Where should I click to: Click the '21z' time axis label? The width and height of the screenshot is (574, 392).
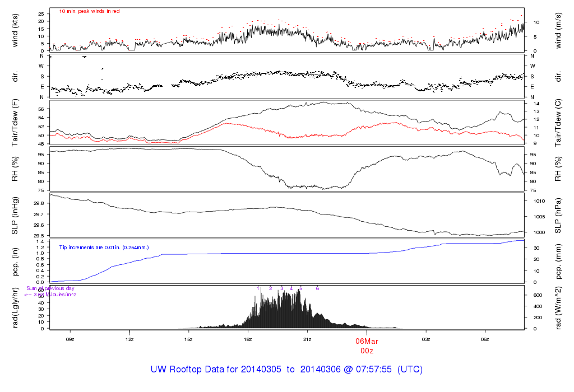[307, 339]
